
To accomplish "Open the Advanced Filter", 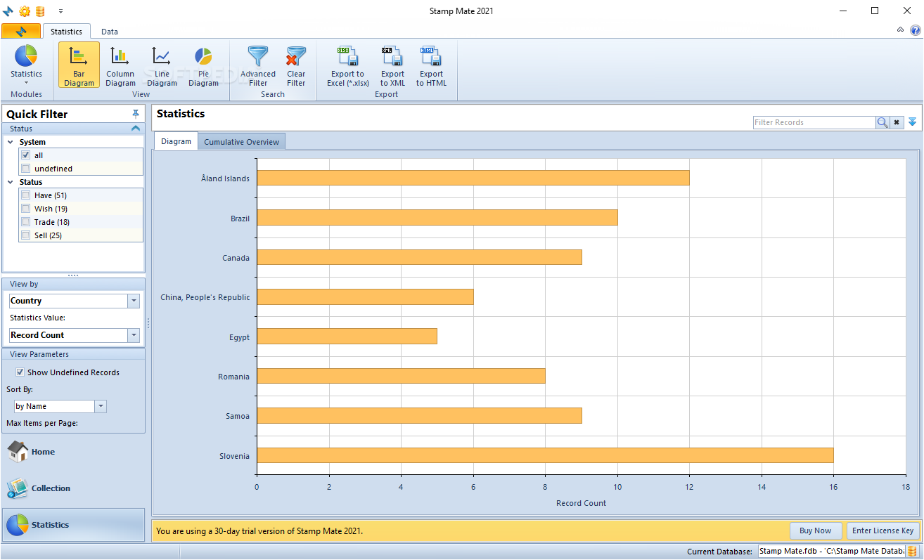I will pyautogui.click(x=258, y=65).
